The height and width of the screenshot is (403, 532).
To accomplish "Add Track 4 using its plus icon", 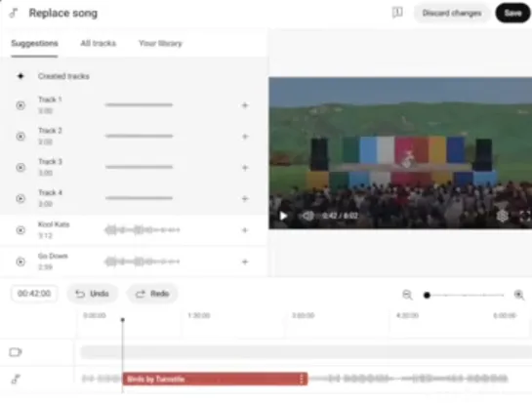I will [245, 198].
